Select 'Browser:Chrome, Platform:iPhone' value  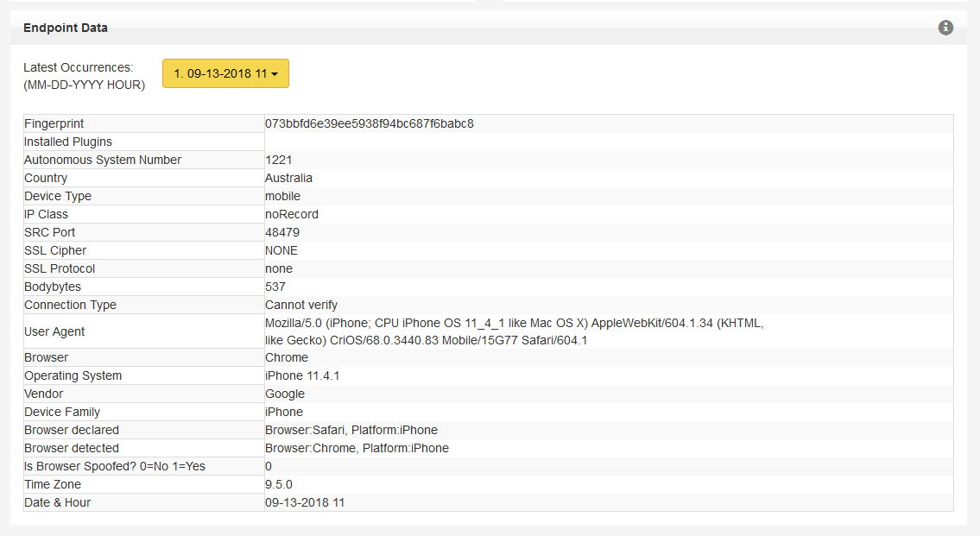[x=357, y=448]
